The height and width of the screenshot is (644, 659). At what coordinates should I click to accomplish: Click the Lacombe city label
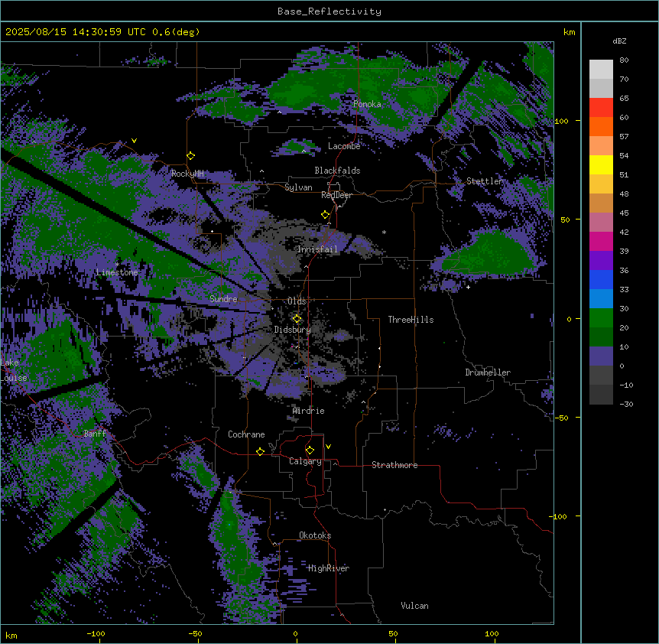click(x=344, y=146)
